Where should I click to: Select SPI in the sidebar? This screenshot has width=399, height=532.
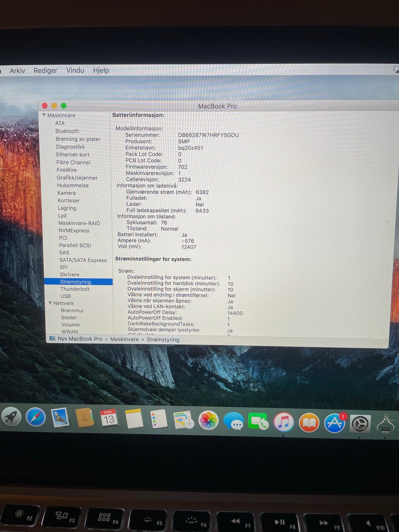tap(63, 267)
